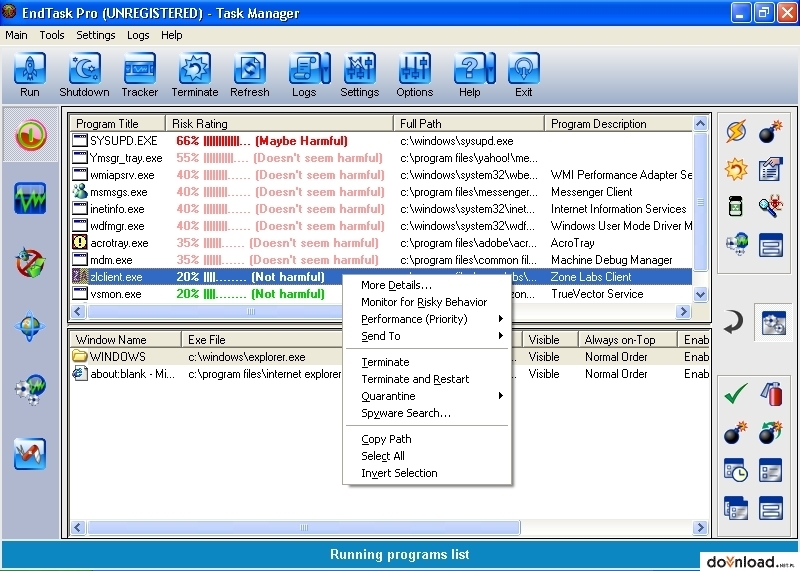800x571 pixels.
Task: Click the calendar clock schedule icon
Action: [736, 470]
